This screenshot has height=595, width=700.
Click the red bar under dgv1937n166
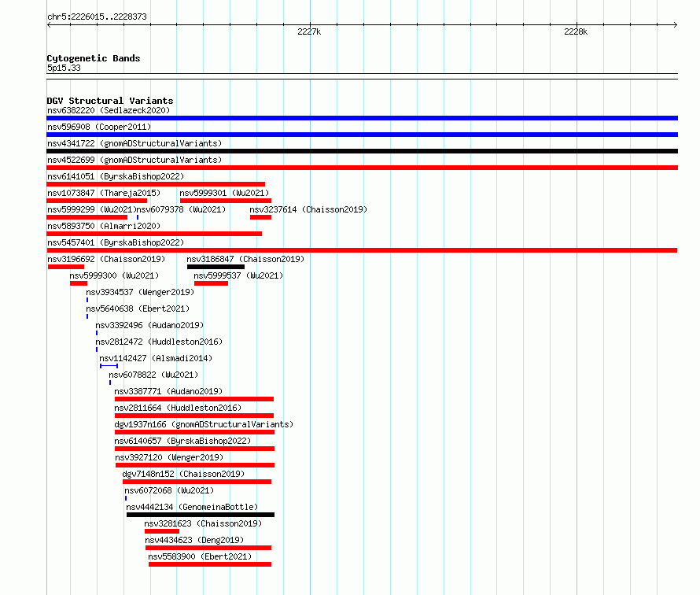194,432
